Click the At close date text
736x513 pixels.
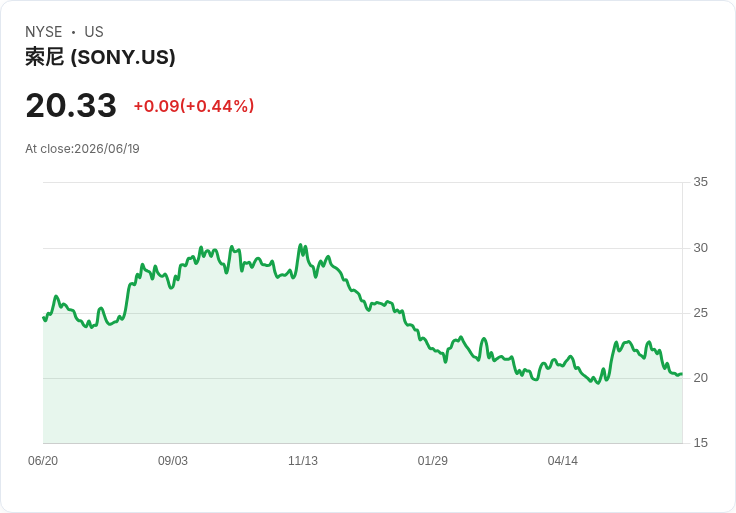pos(82,149)
